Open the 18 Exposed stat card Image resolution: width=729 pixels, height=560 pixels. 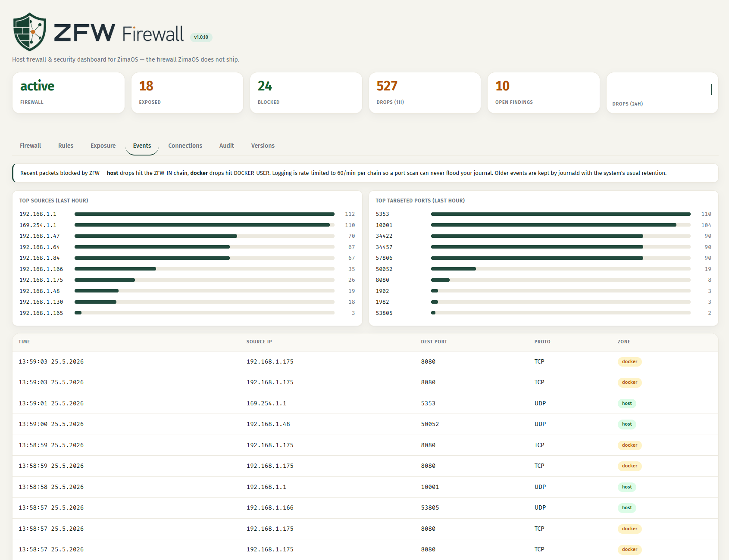tap(187, 93)
